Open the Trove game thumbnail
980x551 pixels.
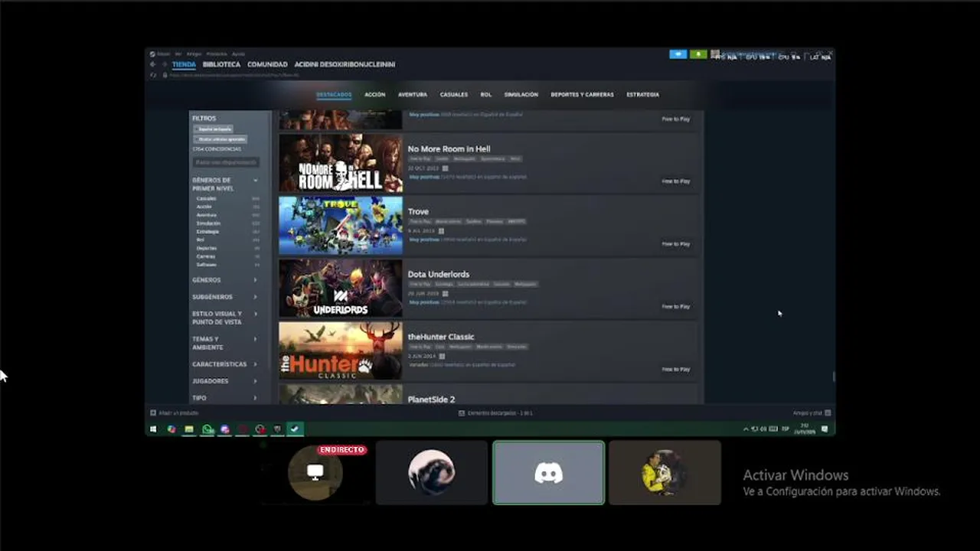[x=341, y=225]
